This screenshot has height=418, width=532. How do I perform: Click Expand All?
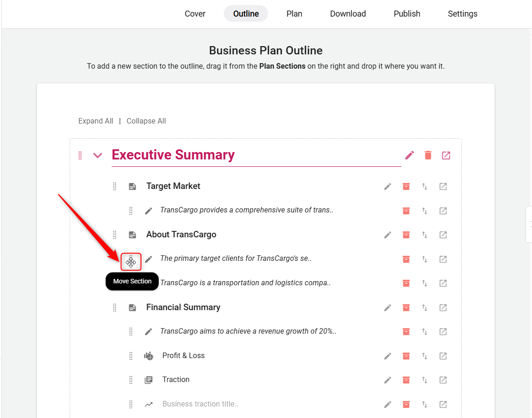tap(96, 121)
